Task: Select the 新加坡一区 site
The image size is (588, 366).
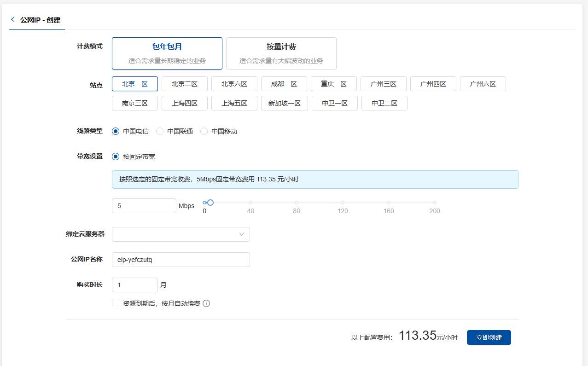Action: pyautogui.click(x=285, y=103)
